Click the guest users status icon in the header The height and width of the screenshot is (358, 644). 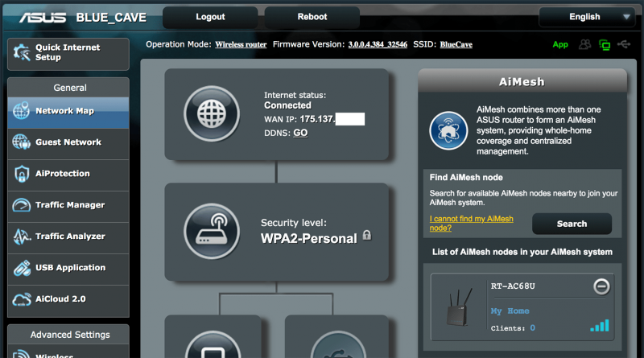pyautogui.click(x=585, y=44)
